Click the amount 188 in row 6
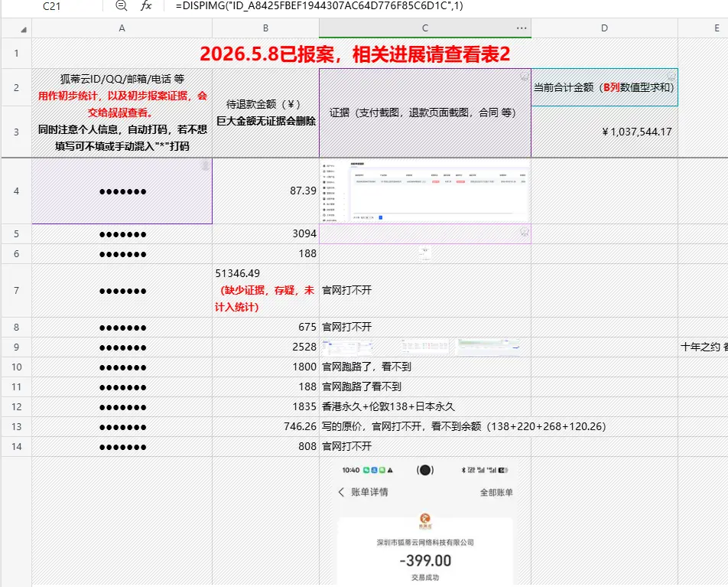Viewport: 728px width, 587px height. pyautogui.click(x=265, y=254)
